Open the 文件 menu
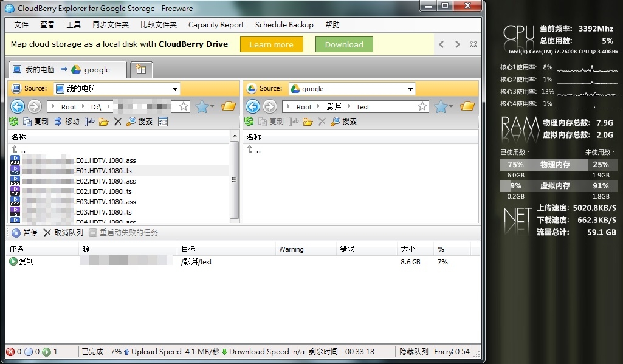Image resolution: width=623 pixels, height=364 pixels. point(21,25)
